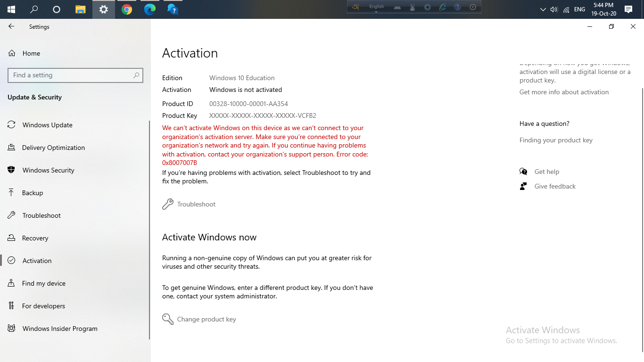Click the For developers sliders icon

click(x=12, y=306)
